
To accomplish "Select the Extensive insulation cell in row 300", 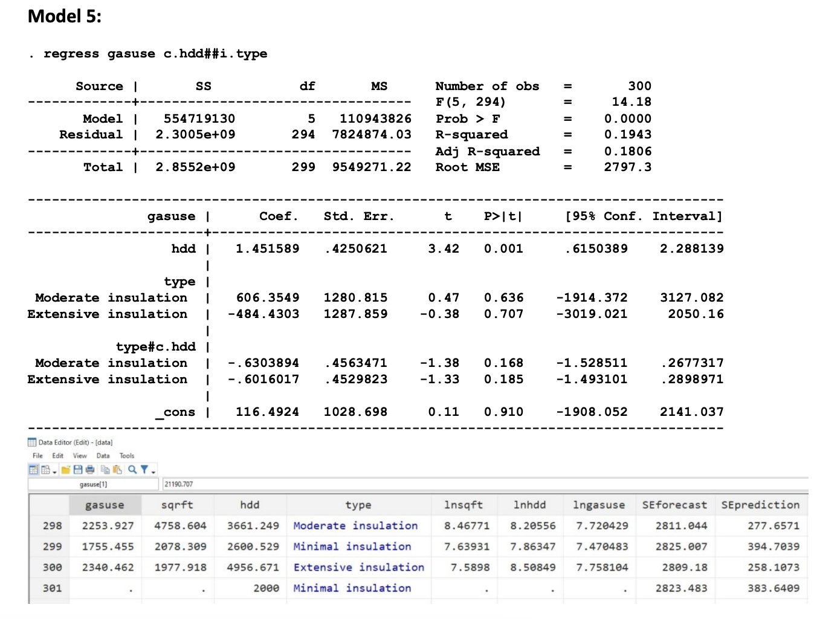I will point(358,567).
